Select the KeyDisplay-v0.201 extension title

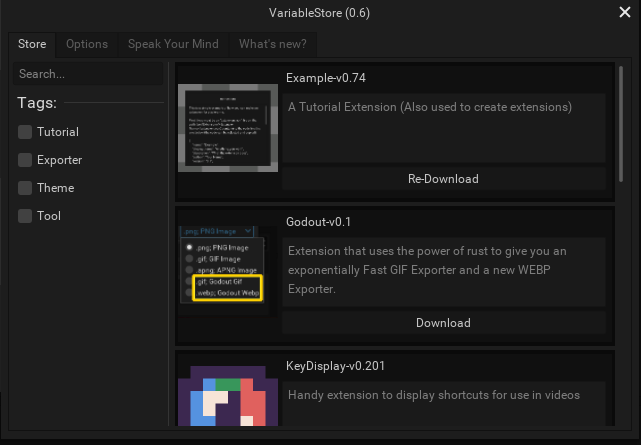(335, 366)
